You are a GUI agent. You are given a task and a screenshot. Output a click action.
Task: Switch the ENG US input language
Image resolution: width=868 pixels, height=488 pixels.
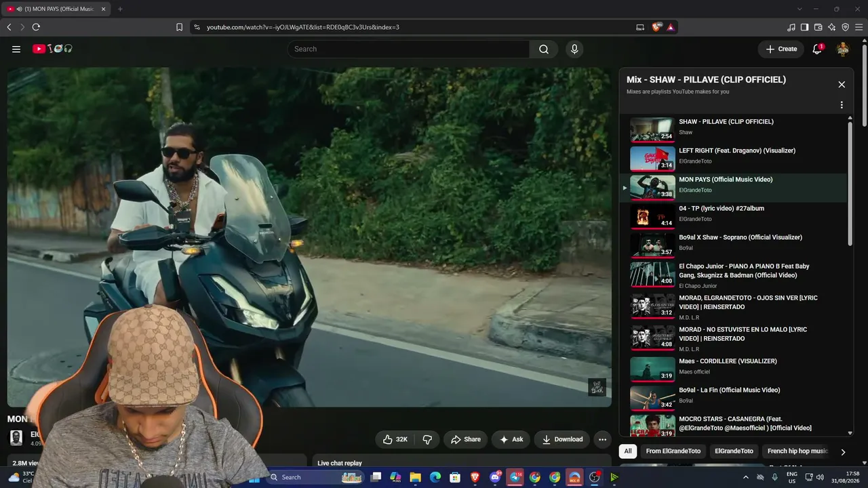[x=791, y=477]
